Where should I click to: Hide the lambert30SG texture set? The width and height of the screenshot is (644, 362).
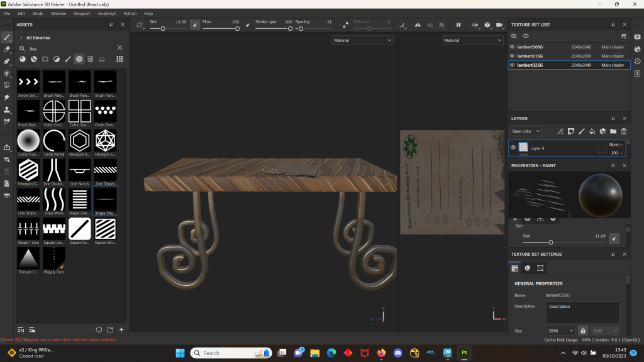(512, 47)
